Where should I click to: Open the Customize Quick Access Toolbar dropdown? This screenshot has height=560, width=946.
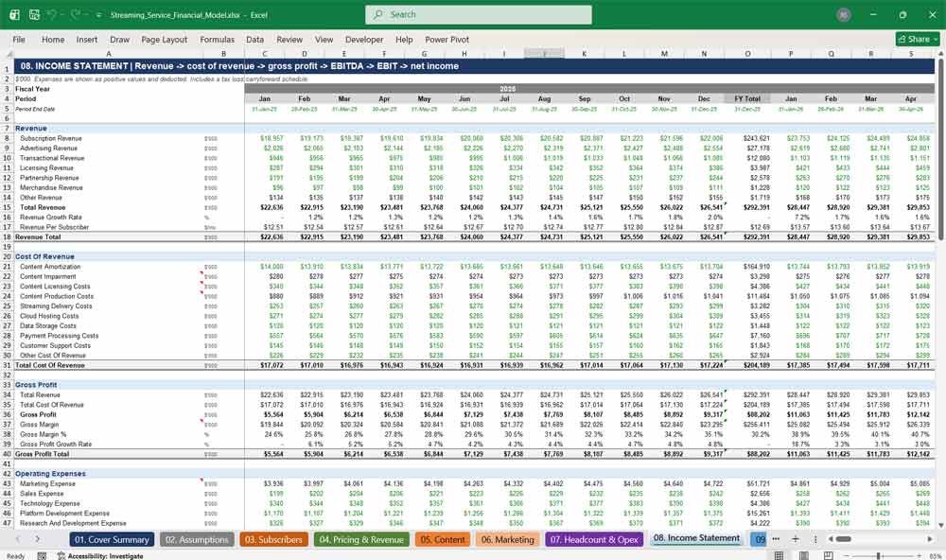(x=98, y=15)
